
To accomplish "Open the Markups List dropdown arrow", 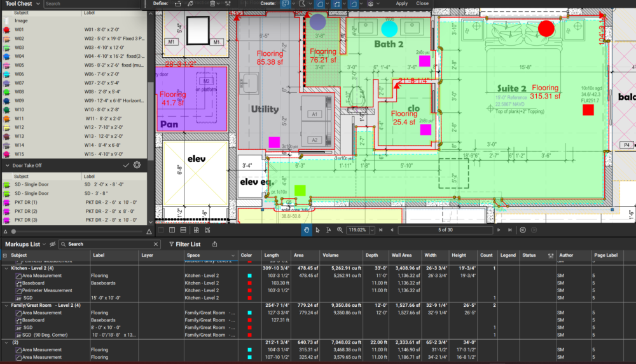I will (x=45, y=245).
